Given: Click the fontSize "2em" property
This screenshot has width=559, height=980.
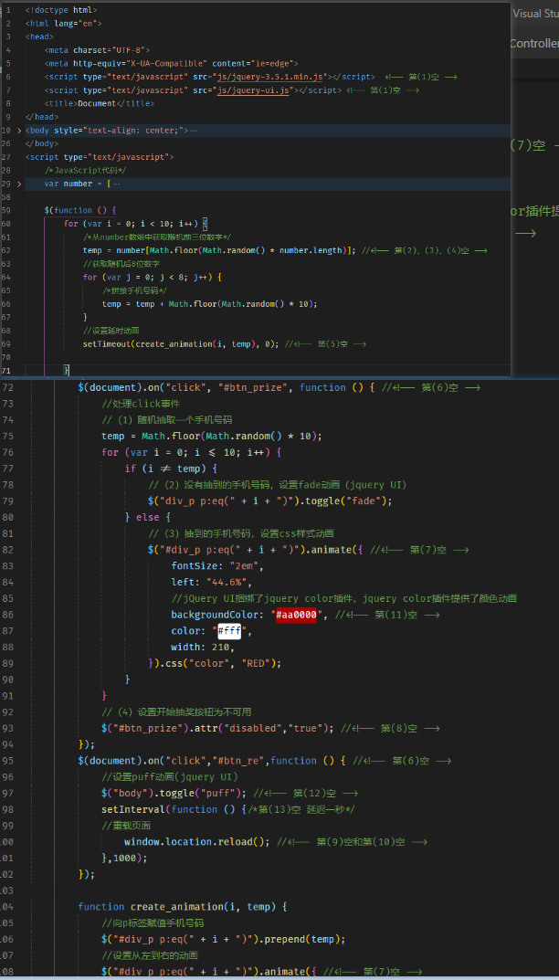Looking at the screenshot, I should click(x=217, y=566).
